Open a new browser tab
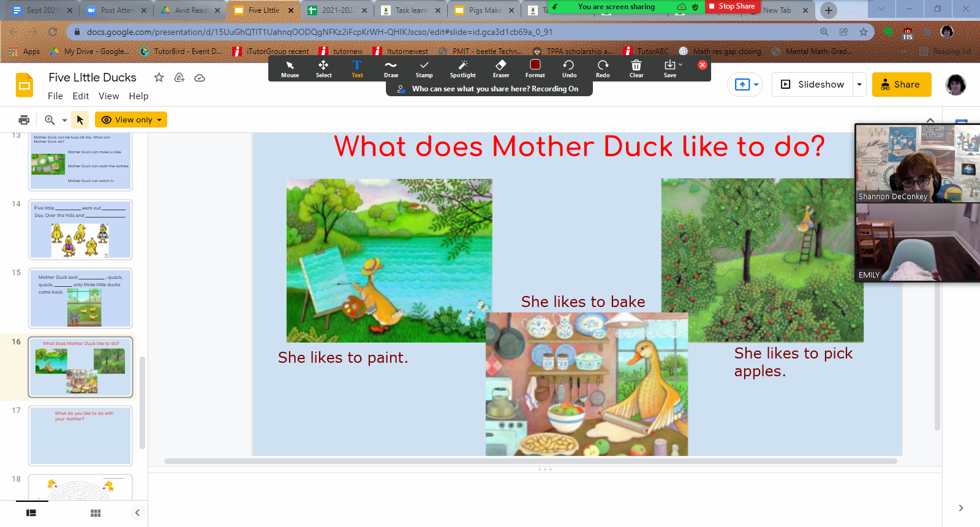The image size is (980, 527). pyautogui.click(x=828, y=10)
